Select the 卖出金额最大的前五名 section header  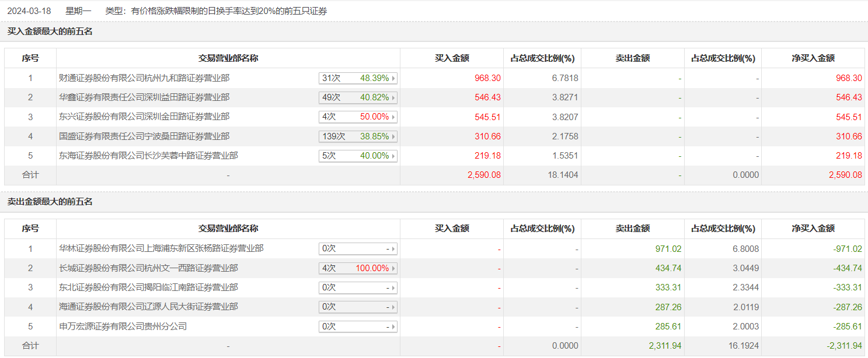pos(50,202)
